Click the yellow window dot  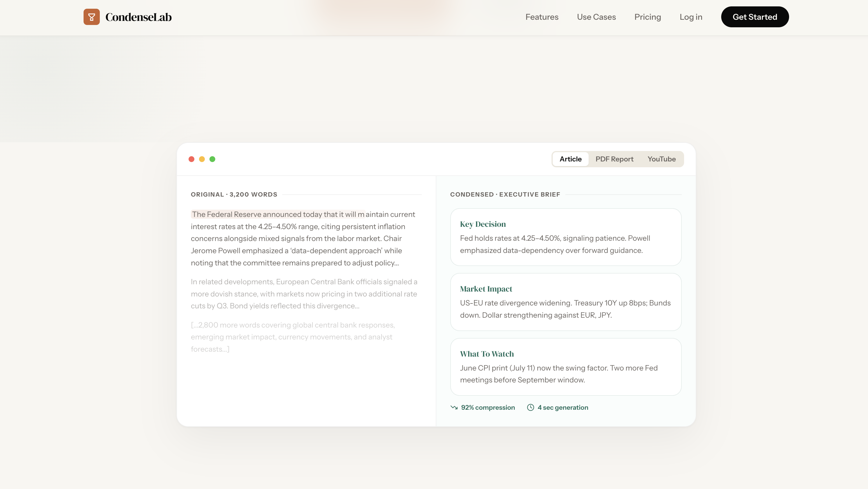coord(202,159)
